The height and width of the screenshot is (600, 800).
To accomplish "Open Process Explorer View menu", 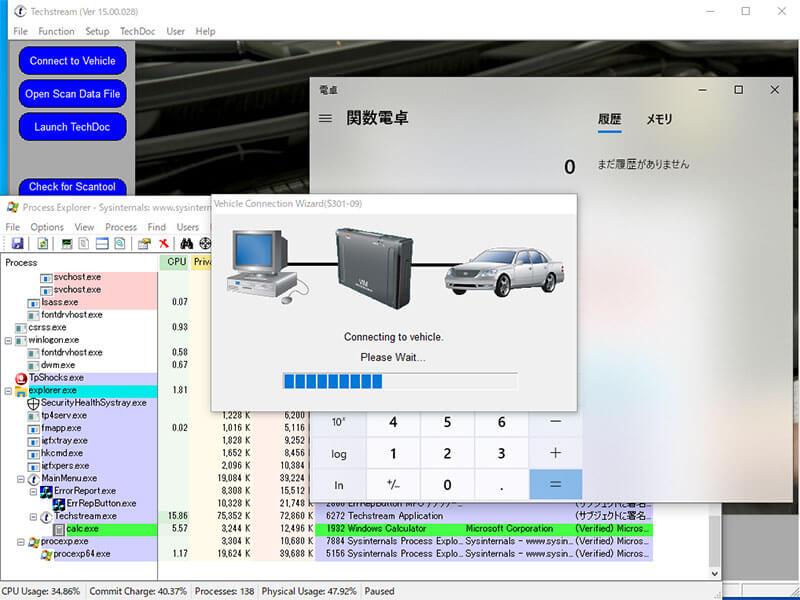I will [84, 227].
